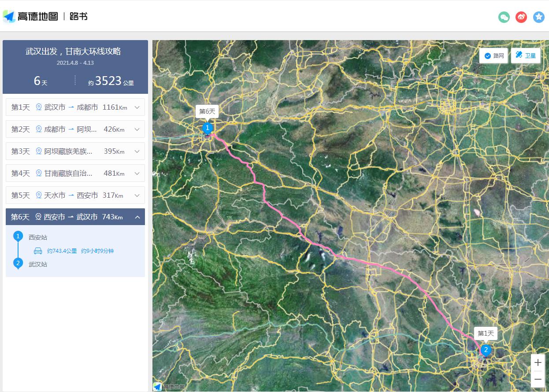Select 第1天 武汉市 to 成都市 route

[x=75, y=107]
